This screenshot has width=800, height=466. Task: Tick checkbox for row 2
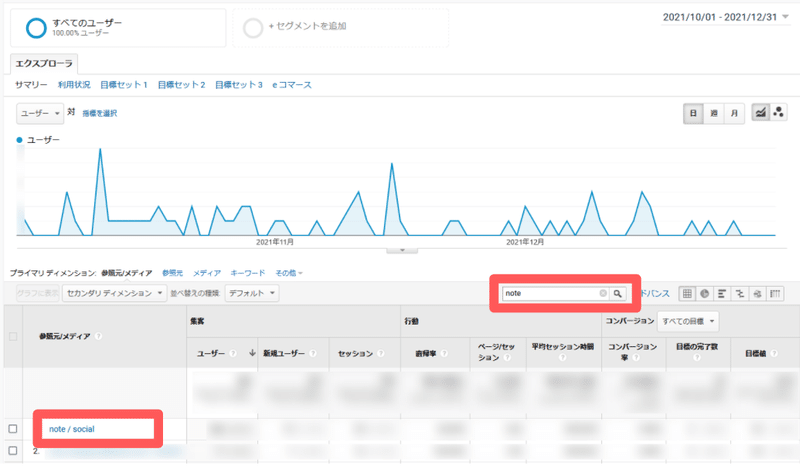tap(13, 451)
